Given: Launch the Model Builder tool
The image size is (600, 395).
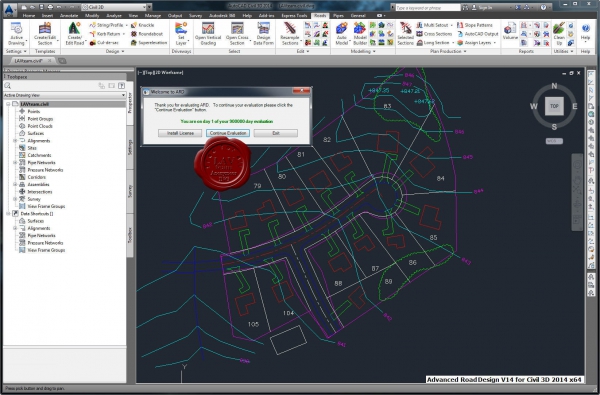Looking at the screenshot, I should tap(360, 34).
